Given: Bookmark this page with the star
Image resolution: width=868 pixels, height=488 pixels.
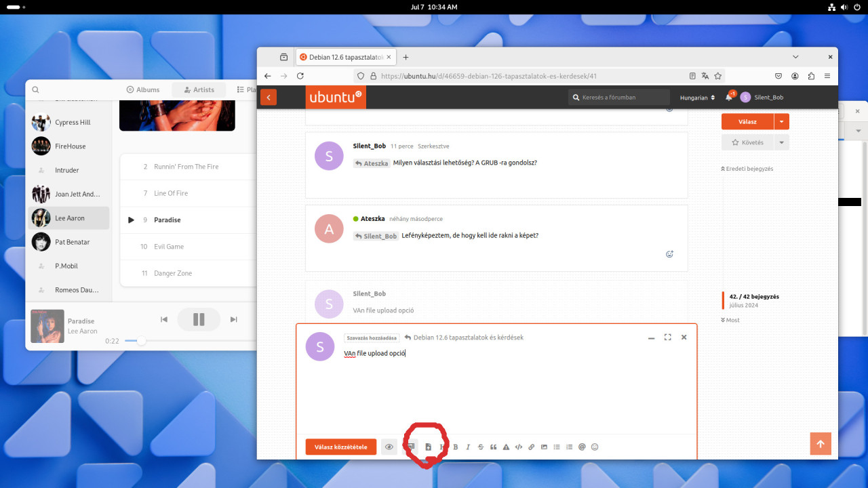Looking at the screenshot, I should [718, 76].
